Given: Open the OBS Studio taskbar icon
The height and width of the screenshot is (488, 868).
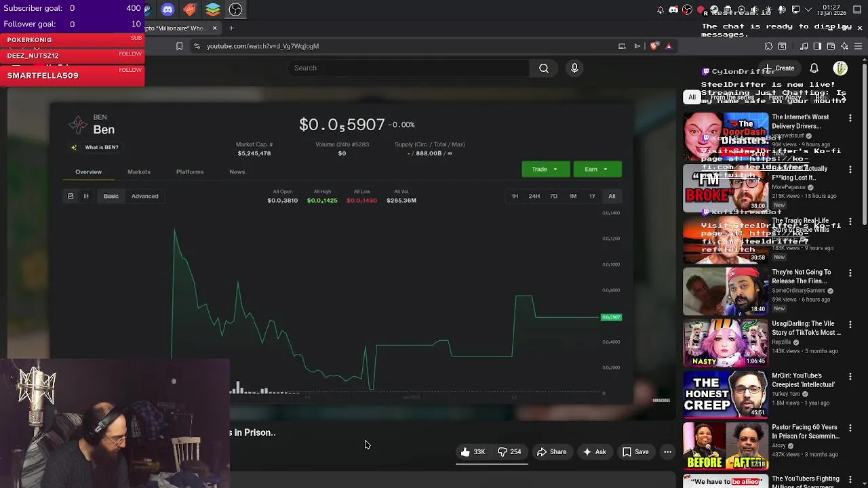Looking at the screenshot, I should click(x=235, y=9).
